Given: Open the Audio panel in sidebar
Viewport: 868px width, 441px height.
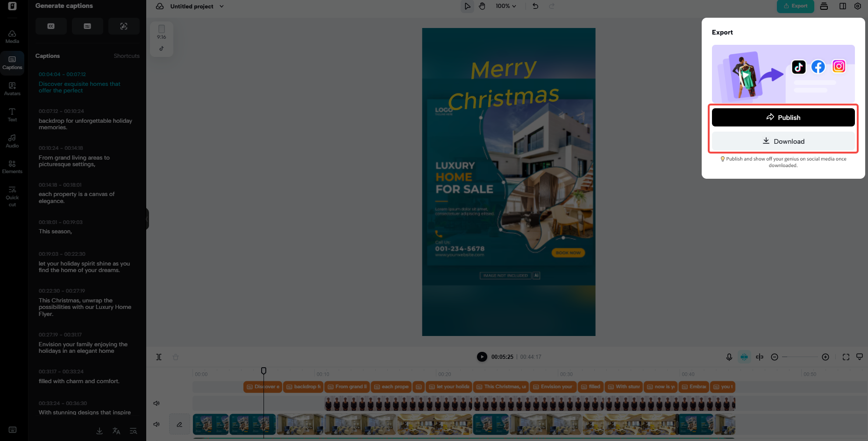Looking at the screenshot, I should tap(12, 141).
